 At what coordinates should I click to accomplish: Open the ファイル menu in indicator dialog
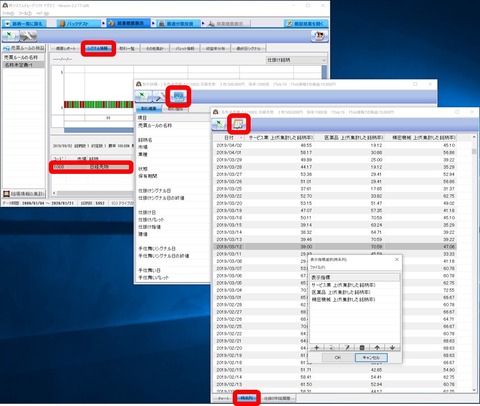(x=317, y=267)
